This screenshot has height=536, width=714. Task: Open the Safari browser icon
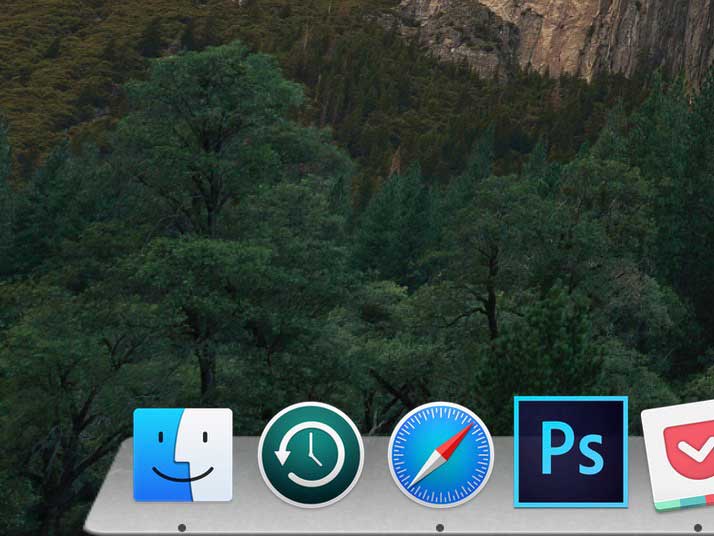440,454
